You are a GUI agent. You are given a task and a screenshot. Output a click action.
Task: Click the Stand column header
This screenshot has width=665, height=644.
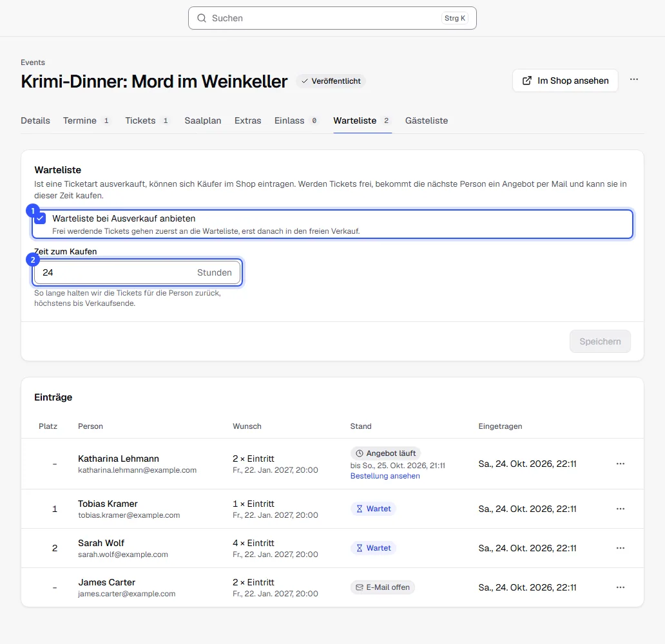[360, 426]
